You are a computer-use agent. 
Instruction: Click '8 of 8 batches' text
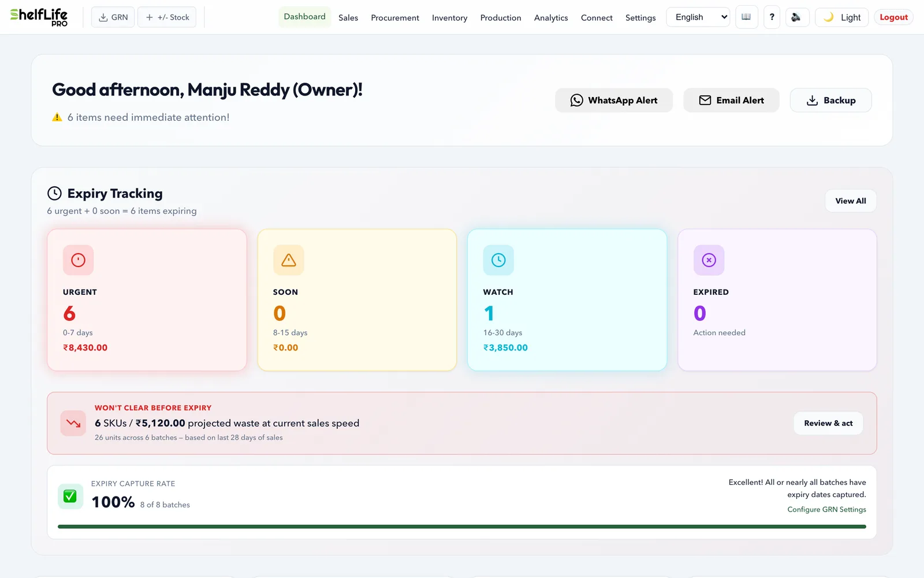click(x=165, y=505)
